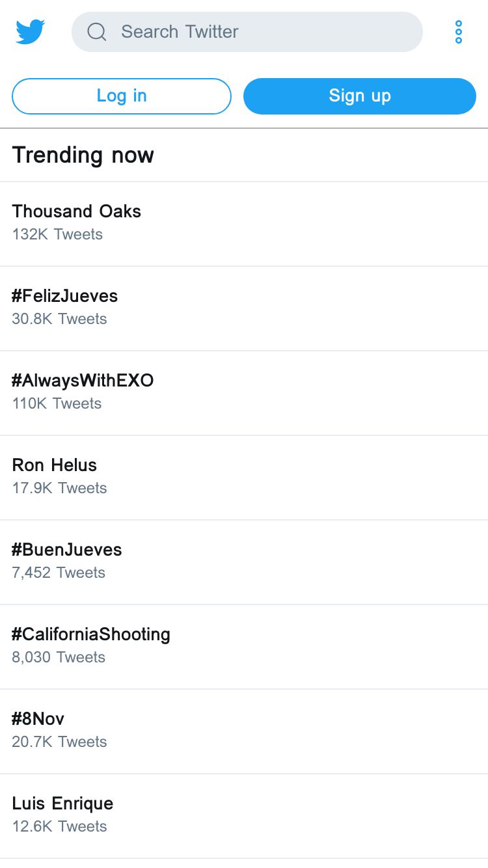Click the Sign up button
Screen dimensions: 488x868
point(360,96)
